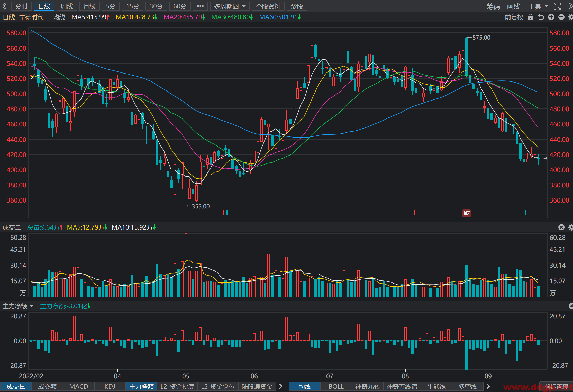Select the 成交额 bottom tab
573x392 pixels.
pyautogui.click(x=47, y=386)
